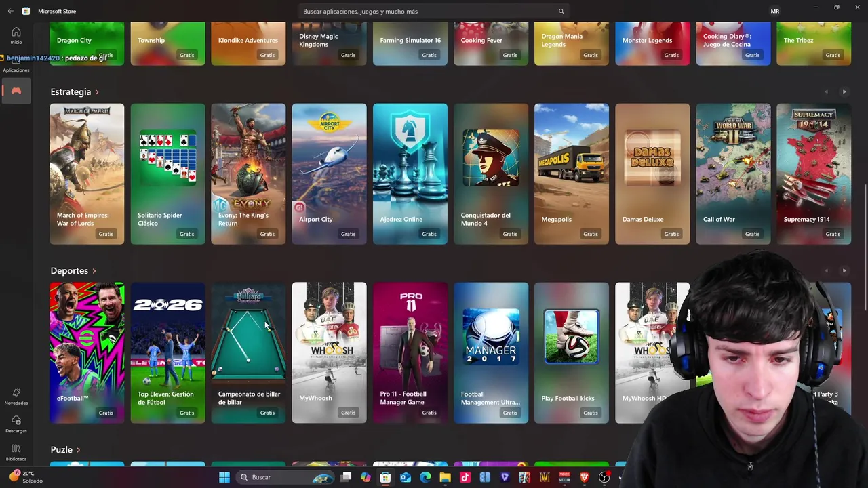Open the Ajedrez Online game card
The image size is (868, 488).
(410, 174)
